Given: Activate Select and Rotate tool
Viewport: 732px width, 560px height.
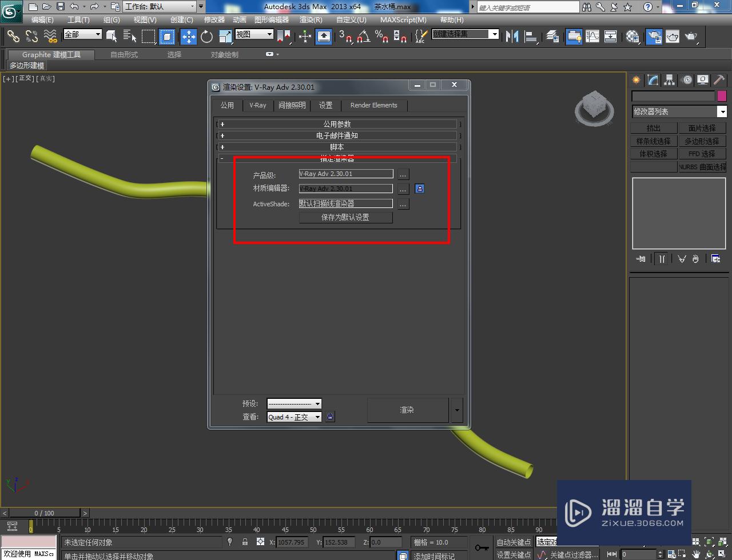Looking at the screenshot, I should click(x=207, y=37).
